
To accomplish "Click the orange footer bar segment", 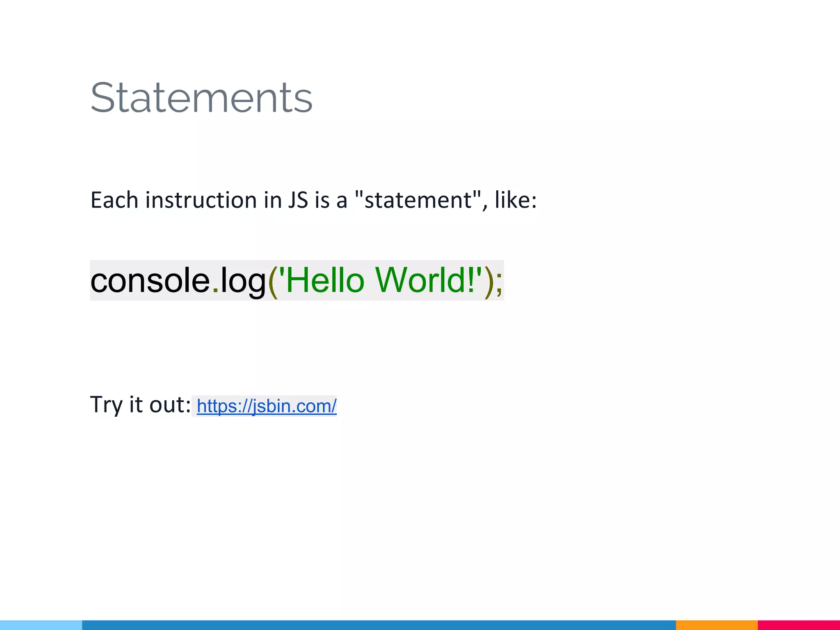I will 716,625.
